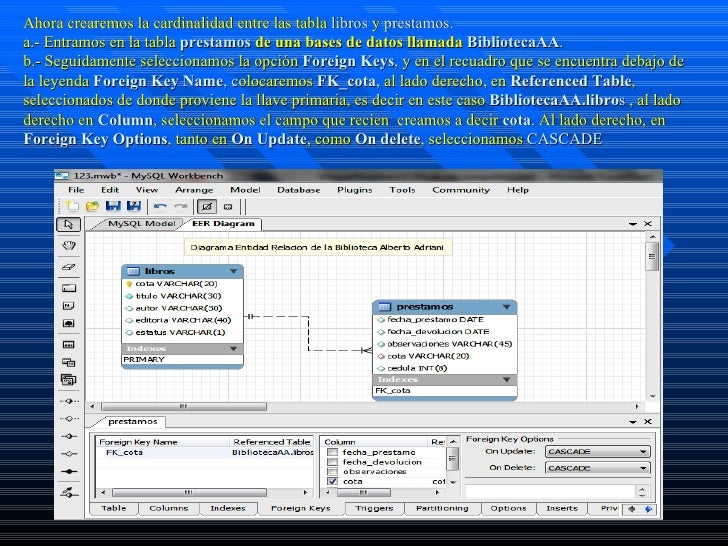This screenshot has height=546, width=728.
Task: Select the prestamos editor tab
Action: [x=132, y=422]
